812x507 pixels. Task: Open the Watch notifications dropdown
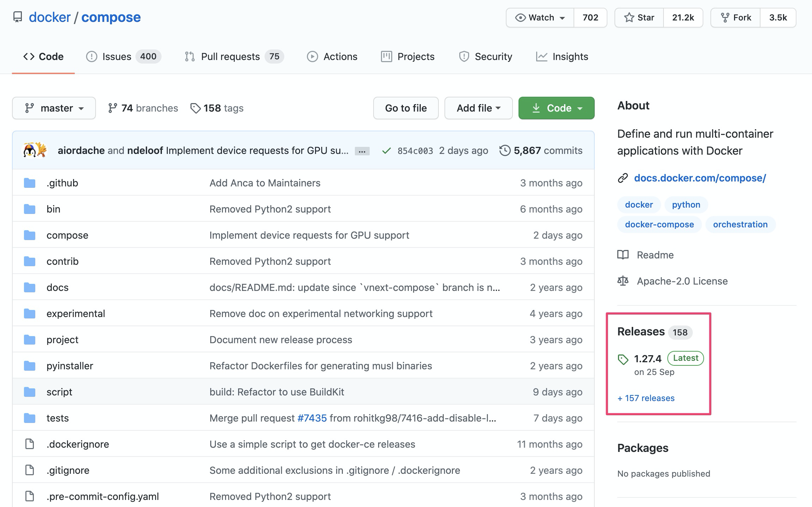click(x=540, y=18)
